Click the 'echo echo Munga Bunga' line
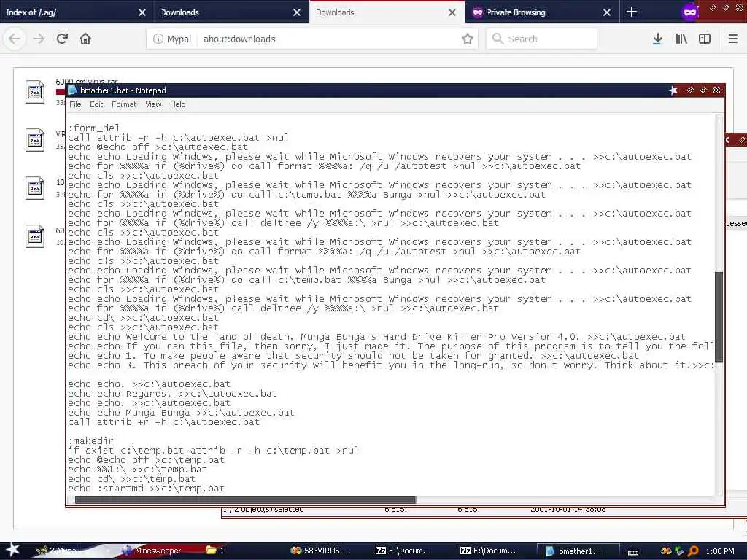This screenshot has height=560, width=747. tap(181, 413)
